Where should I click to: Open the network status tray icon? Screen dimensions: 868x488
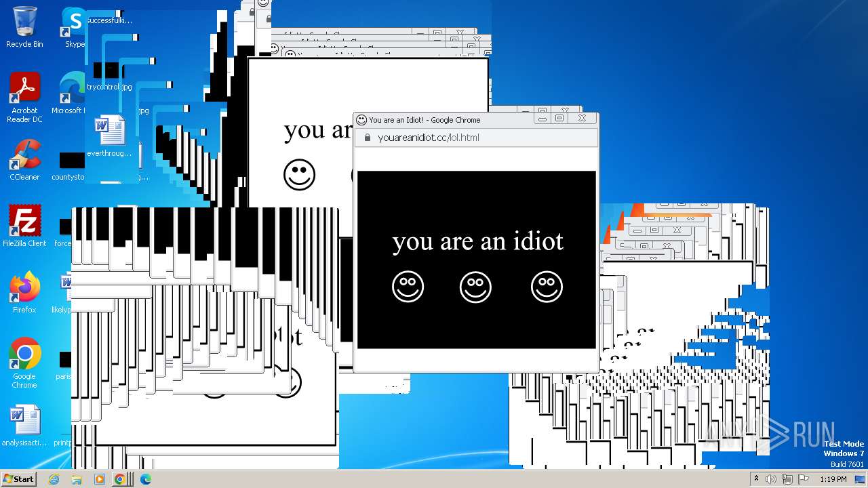pos(787,479)
